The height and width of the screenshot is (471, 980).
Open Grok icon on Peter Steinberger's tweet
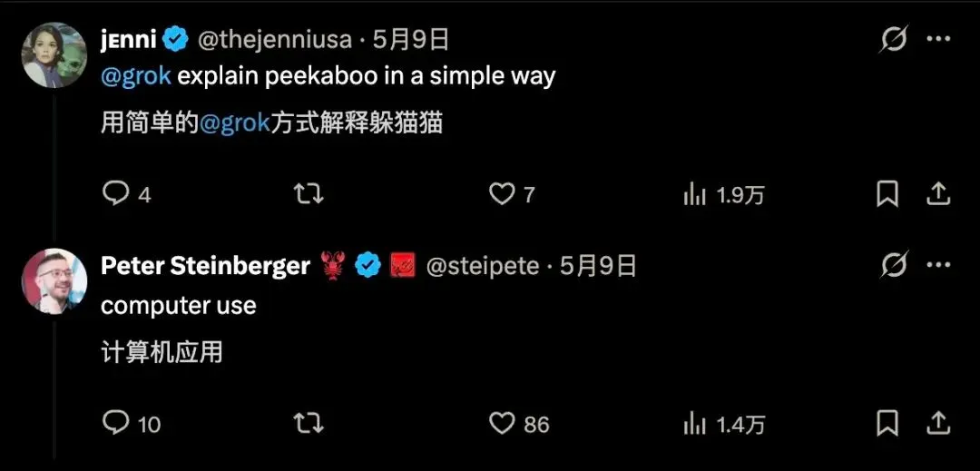(893, 266)
